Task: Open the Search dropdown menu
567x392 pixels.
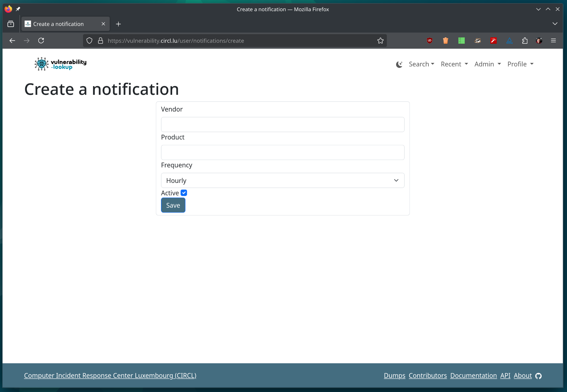Action: tap(421, 64)
